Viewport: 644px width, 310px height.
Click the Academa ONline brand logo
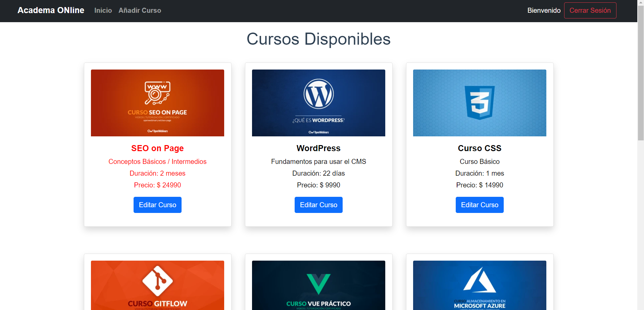[x=51, y=10]
